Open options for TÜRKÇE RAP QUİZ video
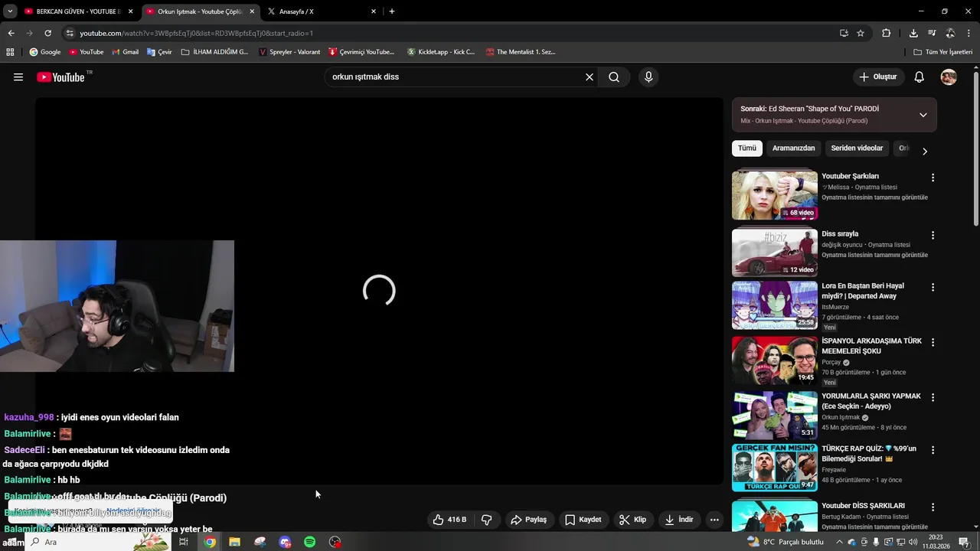 [933, 450]
